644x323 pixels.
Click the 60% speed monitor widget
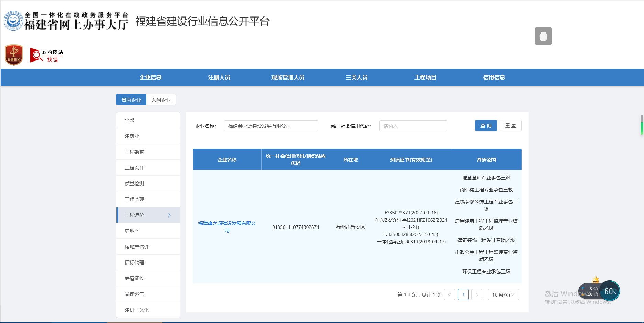pyautogui.click(x=610, y=291)
